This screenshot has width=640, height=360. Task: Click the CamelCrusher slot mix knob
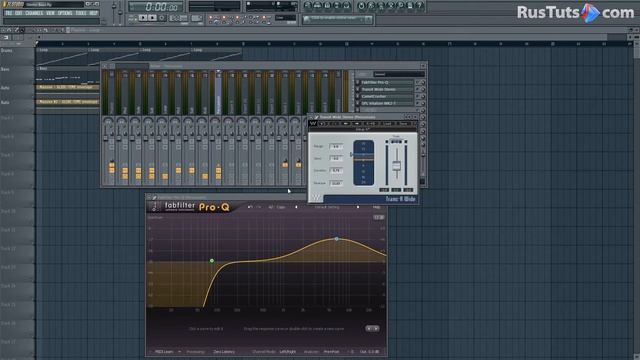[x=422, y=96]
